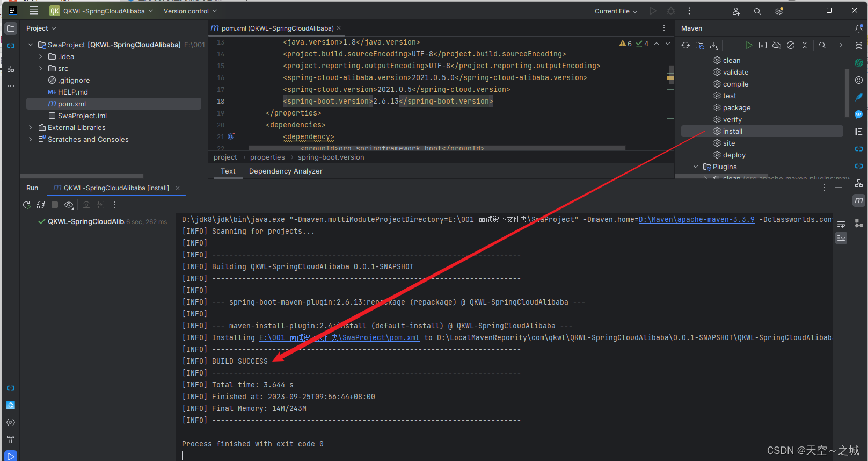Viewport: 868px width, 461px height.
Task: Open more tool windows ellipsis in left sidebar
Action: (x=11, y=86)
